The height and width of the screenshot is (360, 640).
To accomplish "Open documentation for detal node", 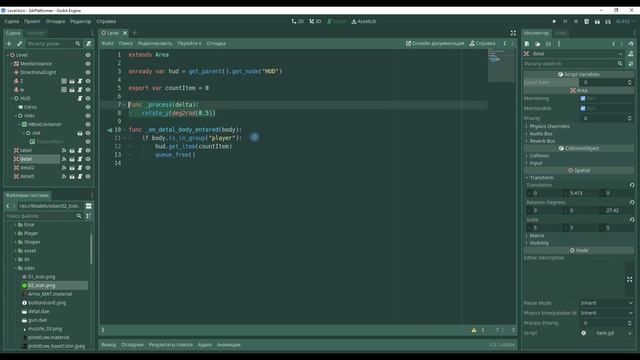I will click(631, 53).
